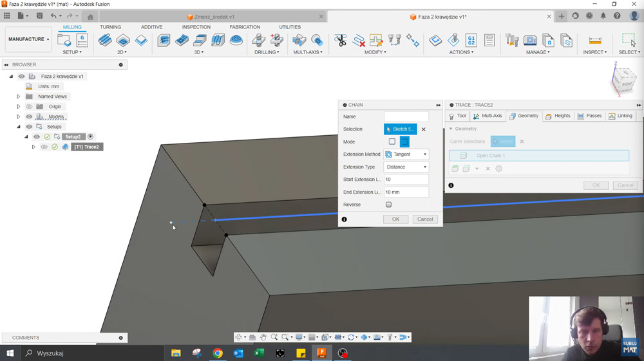
Task: Select the Inspect measure tool
Action: (x=595, y=41)
